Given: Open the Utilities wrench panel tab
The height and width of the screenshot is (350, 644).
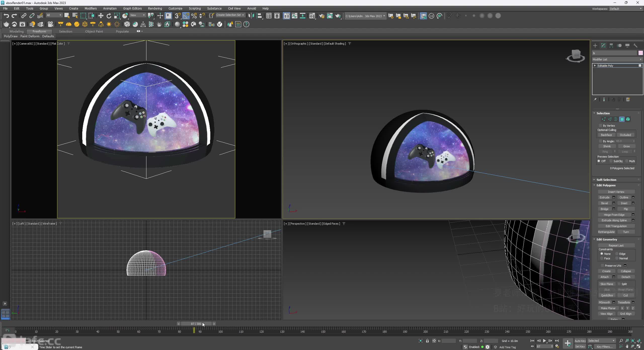Looking at the screenshot, I should tap(635, 46).
